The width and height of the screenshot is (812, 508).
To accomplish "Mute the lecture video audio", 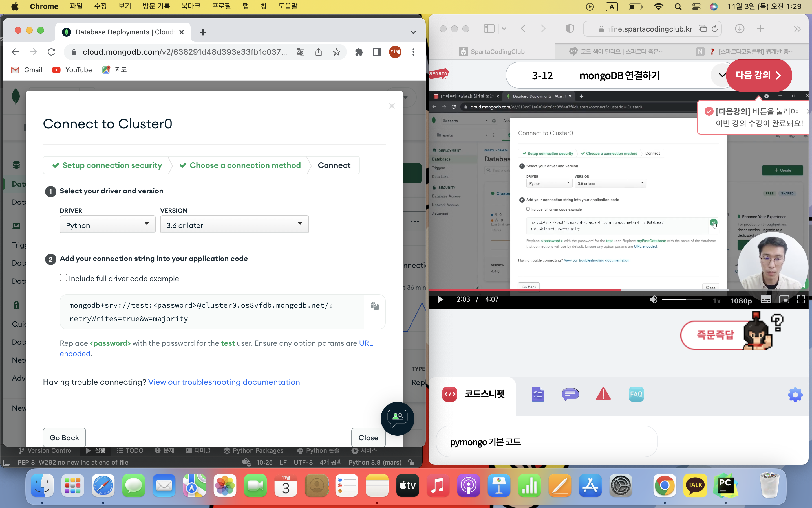I will pyautogui.click(x=653, y=299).
